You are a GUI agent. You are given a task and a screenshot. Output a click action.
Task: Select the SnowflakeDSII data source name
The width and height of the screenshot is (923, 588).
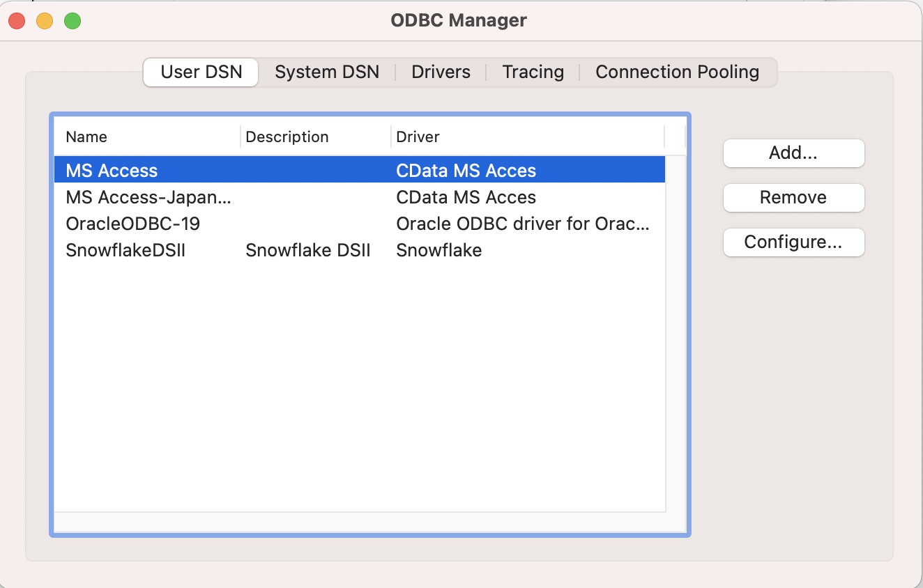pos(125,250)
